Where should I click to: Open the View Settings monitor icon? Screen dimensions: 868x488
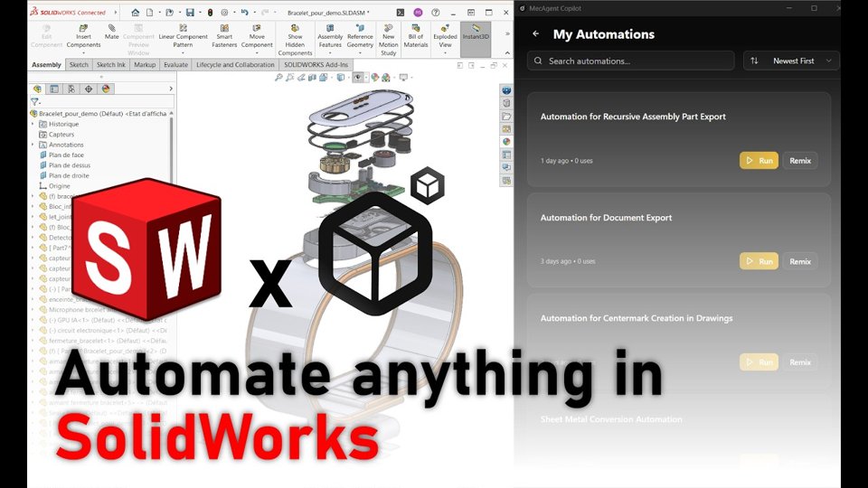(403, 78)
